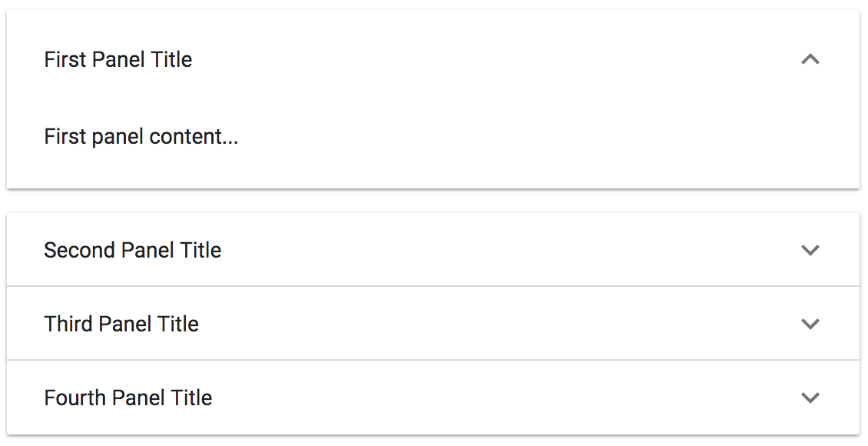Expand the panel labeled 'Fourth Panel Title'
This screenshot has height=446, width=868.
128,398
